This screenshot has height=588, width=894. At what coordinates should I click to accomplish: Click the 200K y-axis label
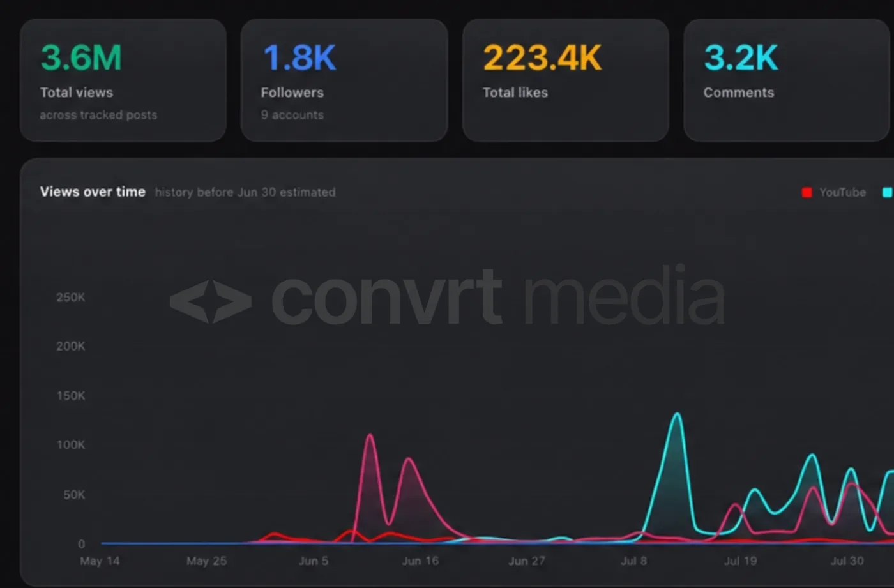point(71,346)
